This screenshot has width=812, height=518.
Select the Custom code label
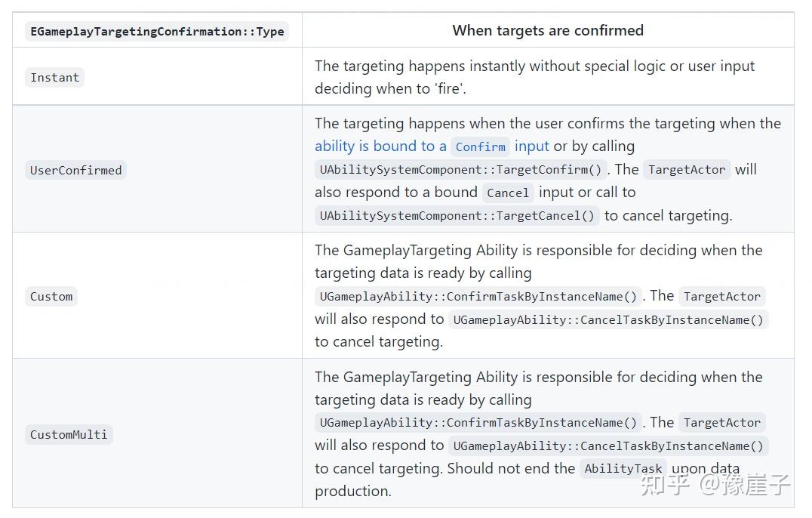coord(51,297)
